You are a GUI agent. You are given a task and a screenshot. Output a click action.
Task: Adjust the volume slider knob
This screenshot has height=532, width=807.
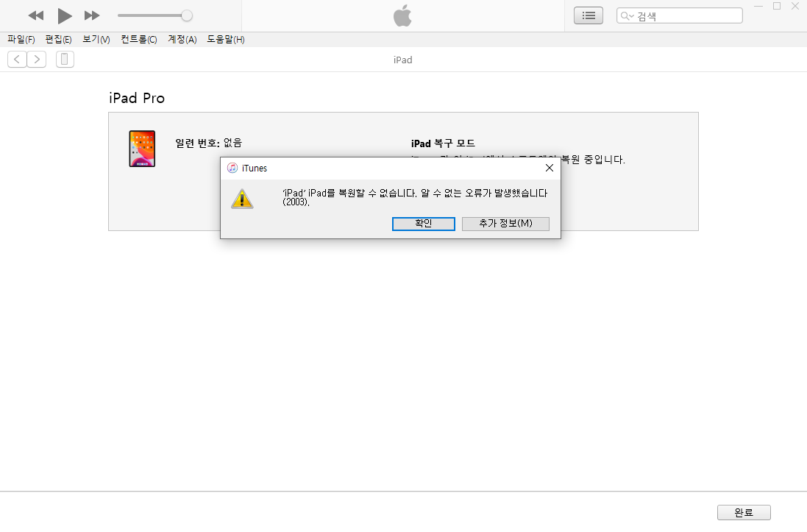[187, 15]
